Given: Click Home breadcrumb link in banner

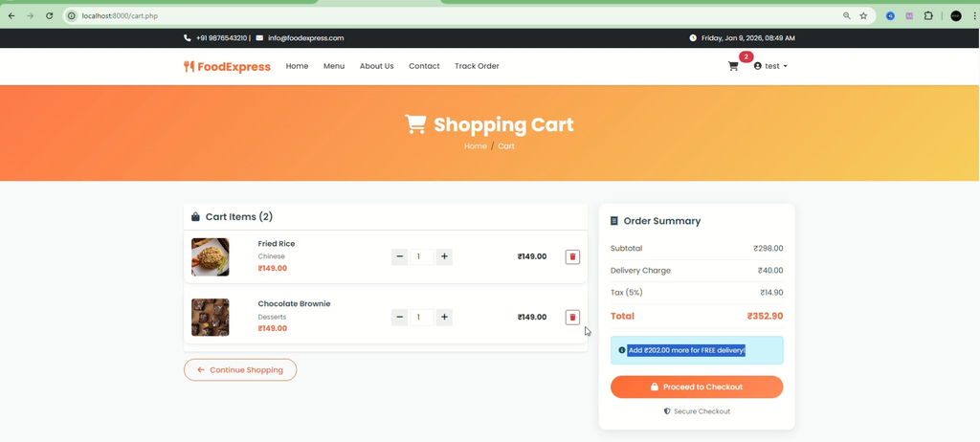Looking at the screenshot, I should click(475, 146).
